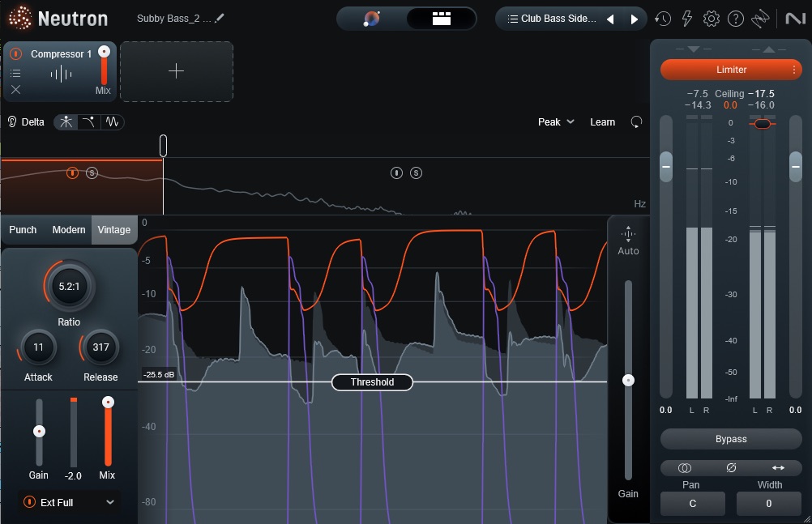
Task: Click the makeup Gain slider handle
Action: (x=628, y=381)
